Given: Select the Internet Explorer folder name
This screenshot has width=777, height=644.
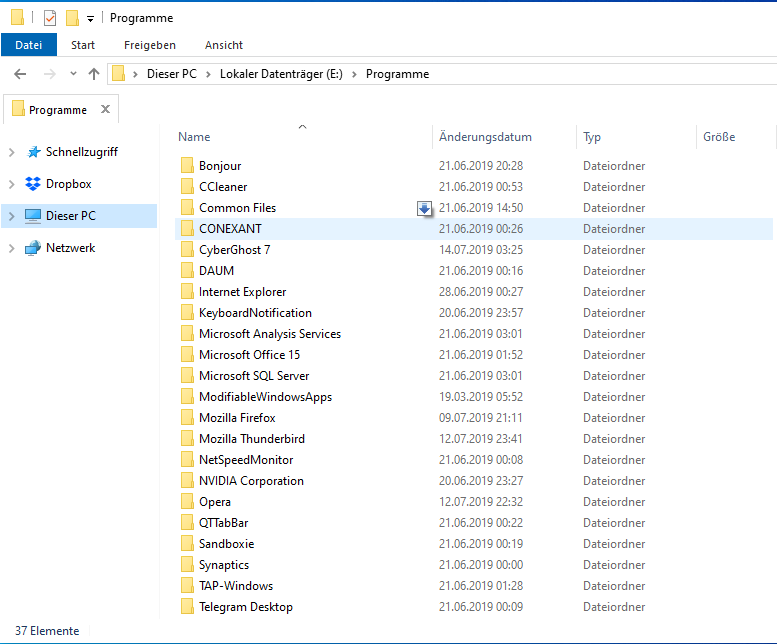Looking at the screenshot, I should pos(242,292).
